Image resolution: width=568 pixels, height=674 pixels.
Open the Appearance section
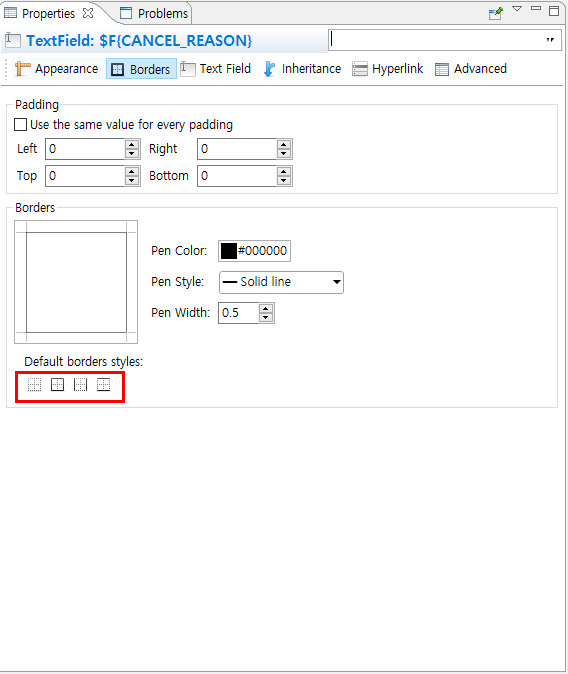pos(56,69)
